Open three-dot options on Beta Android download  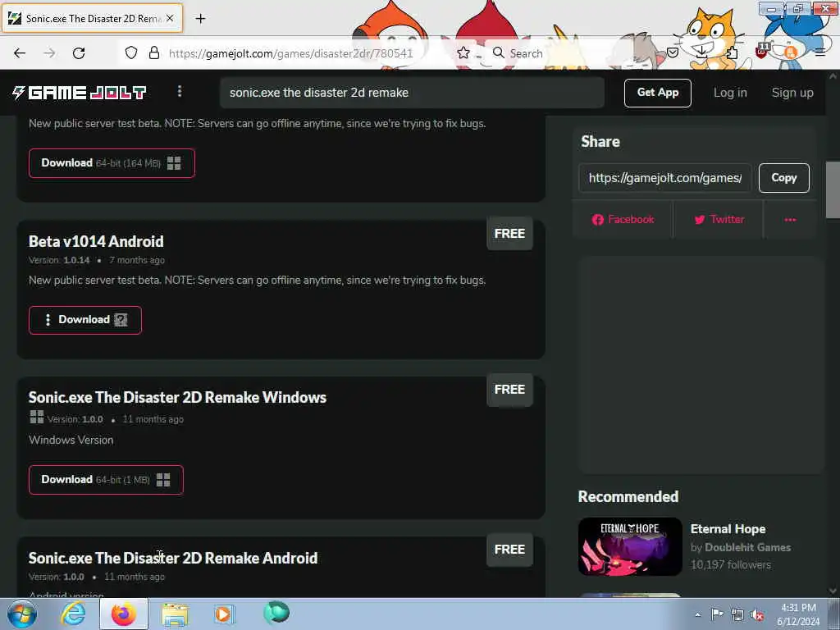(x=48, y=320)
